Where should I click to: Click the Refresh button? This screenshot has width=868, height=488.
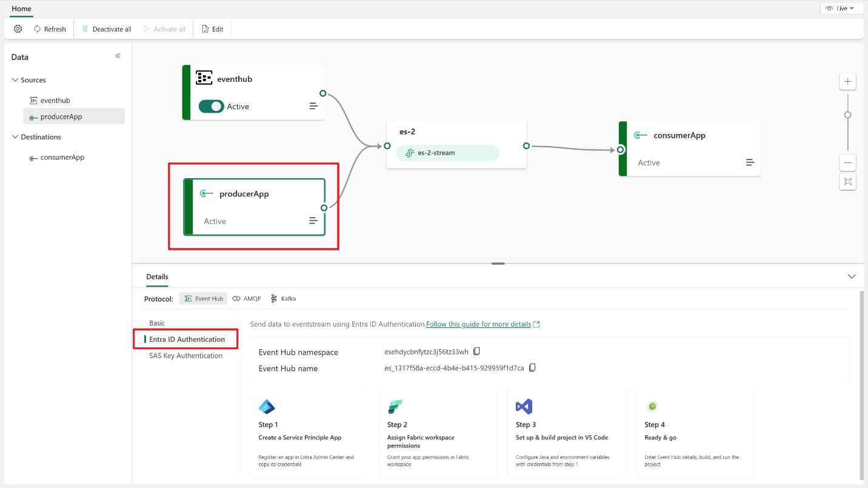click(50, 29)
